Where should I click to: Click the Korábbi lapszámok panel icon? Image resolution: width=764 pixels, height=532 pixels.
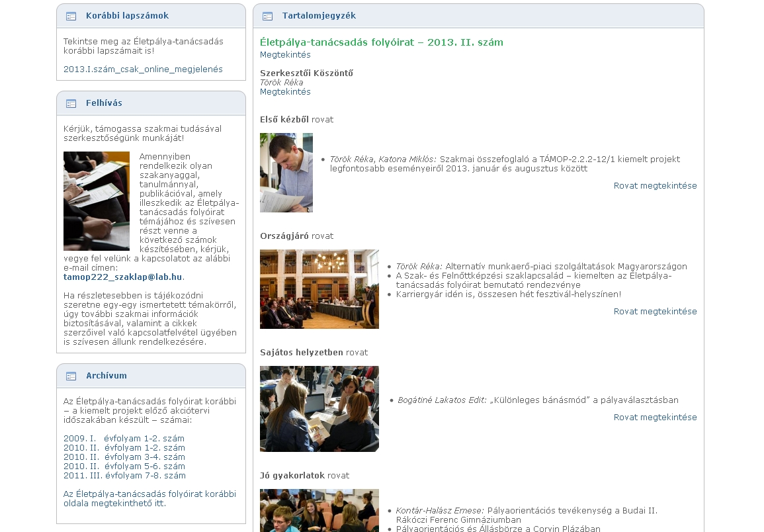(71, 16)
